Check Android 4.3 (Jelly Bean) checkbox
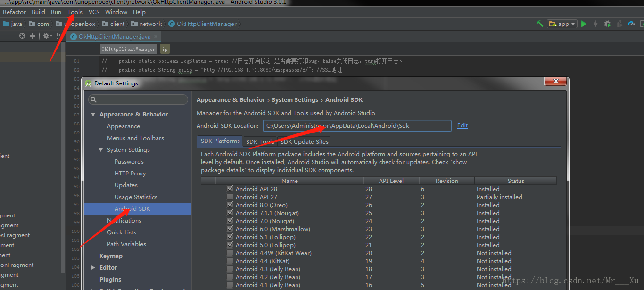This screenshot has height=290, width=644. (230, 269)
